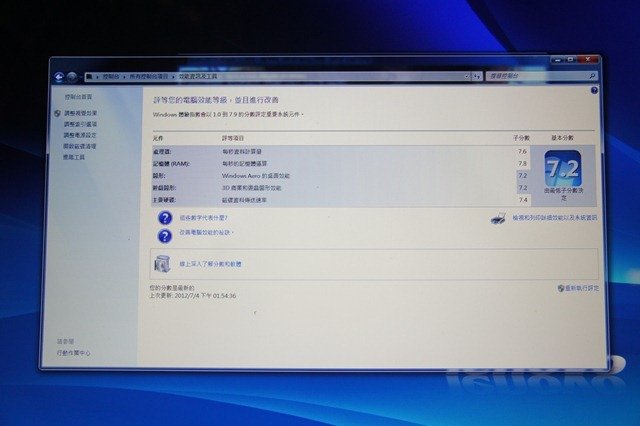Click question mark icon beside 改善電腦效能的祕訣
640x426 pixels.
(x=165, y=236)
